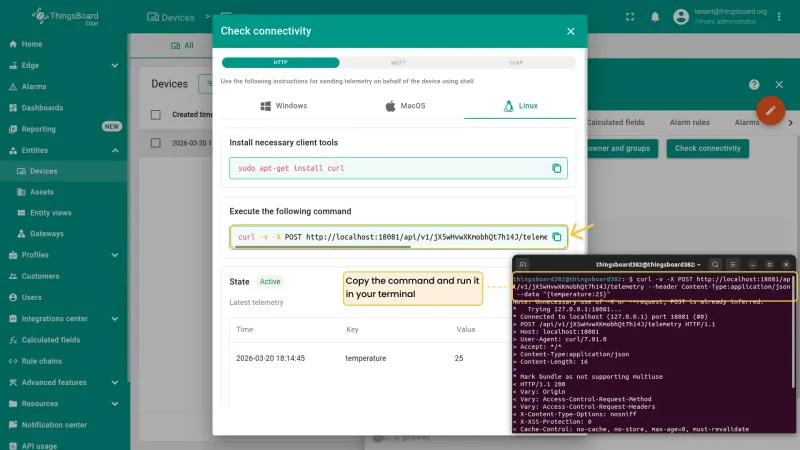Open Notification center
This screenshot has width=800, height=450.
point(54,425)
